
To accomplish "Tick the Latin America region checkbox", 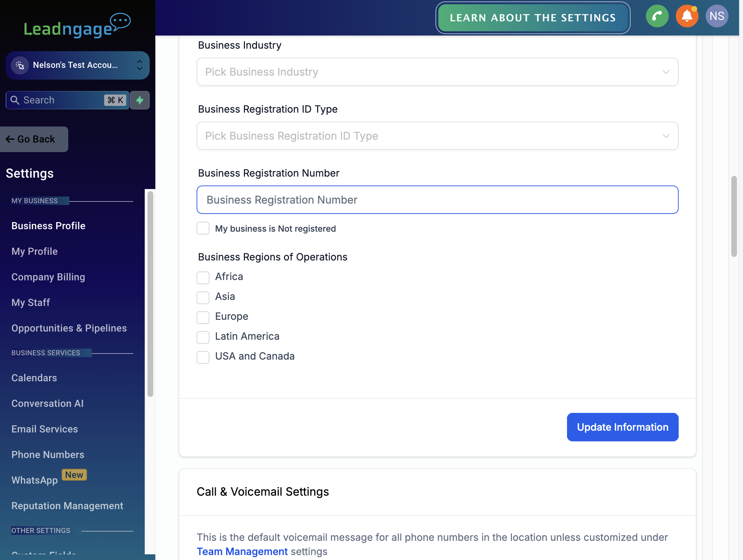I will click(203, 337).
